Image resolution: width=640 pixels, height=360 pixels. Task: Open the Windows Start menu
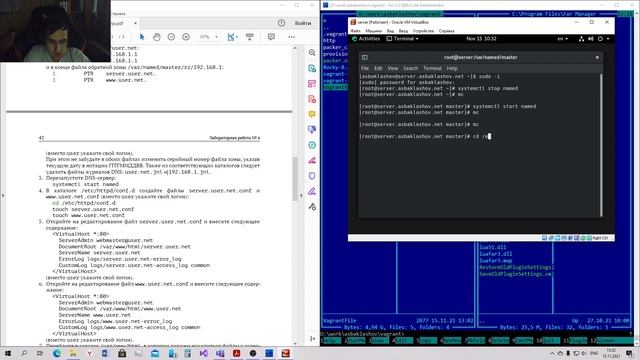tap(7, 353)
